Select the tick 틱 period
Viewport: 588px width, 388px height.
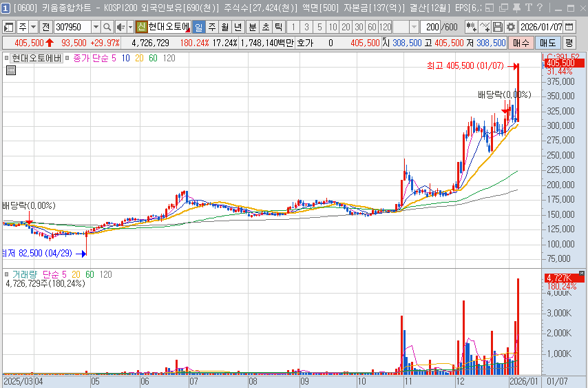click(x=279, y=27)
